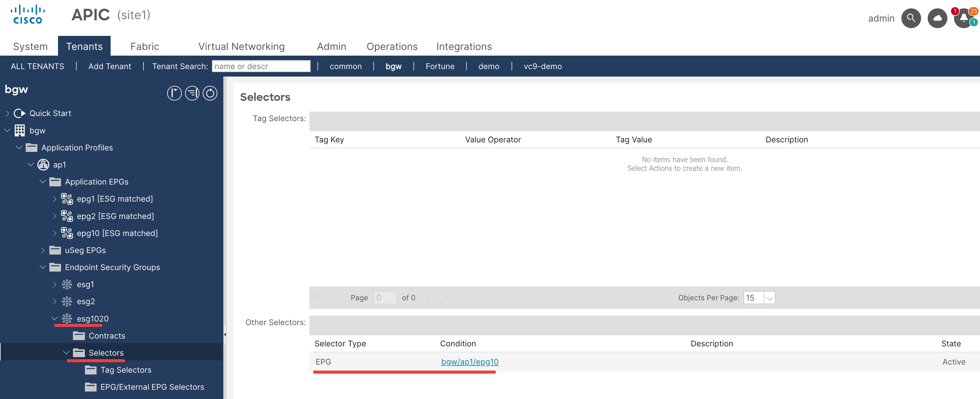
Task: Click the Endpoint Security Groups folder icon
Action: (55, 267)
